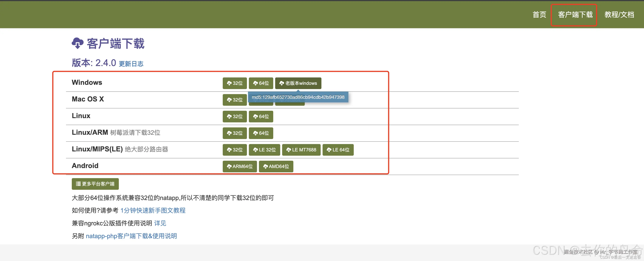Download Linux/ARM 32位 client
Viewport: 644px width, 261px height.
(x=235, y=133)
